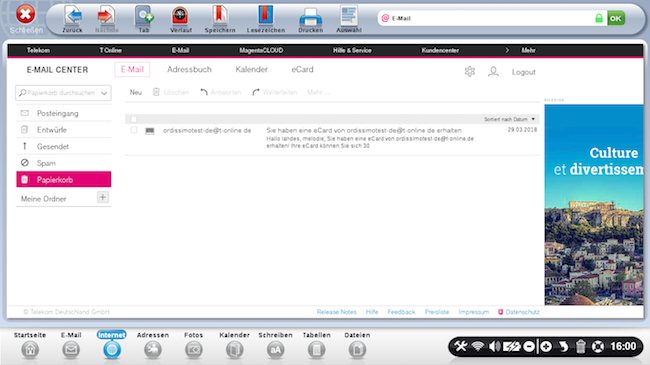Open a new Tab icon
This screenshot has width=650, height=365.
(144, 16)
